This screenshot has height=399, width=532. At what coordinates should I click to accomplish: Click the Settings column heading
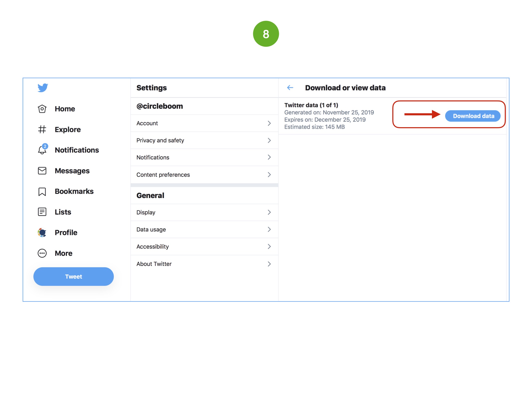click(152, 88)
